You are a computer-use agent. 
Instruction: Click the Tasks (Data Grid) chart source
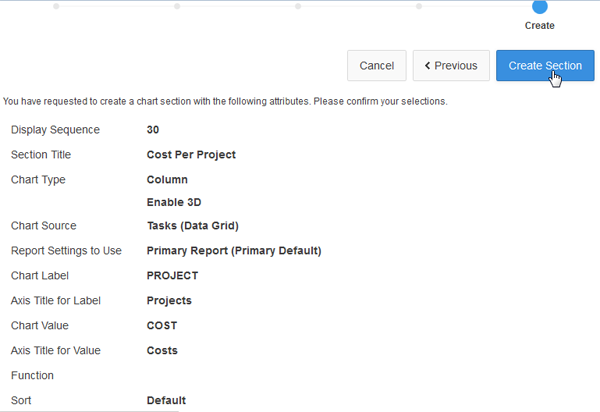pyautogui.click(x=193, y=226)
